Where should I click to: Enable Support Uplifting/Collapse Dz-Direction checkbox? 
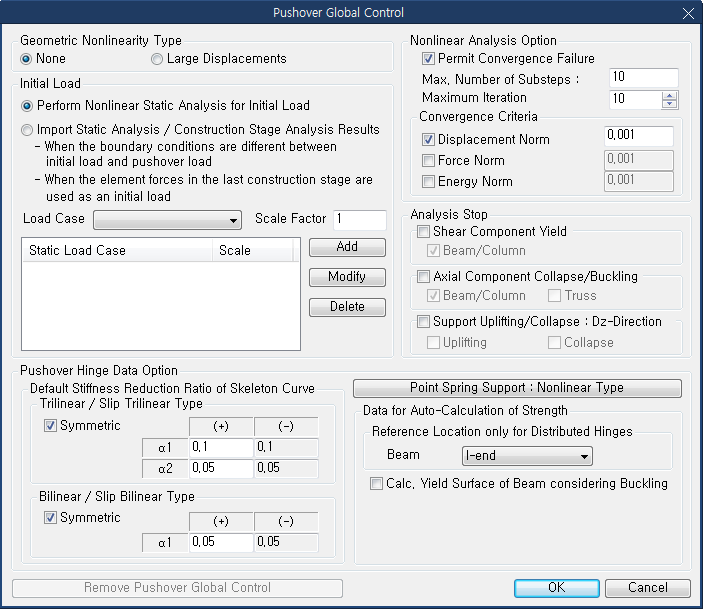point(423,322)
